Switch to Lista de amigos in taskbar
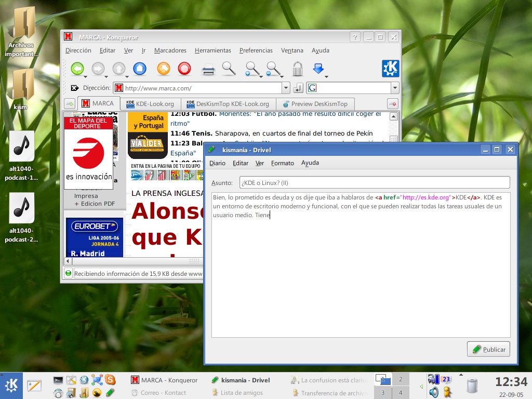 (237, 393)
